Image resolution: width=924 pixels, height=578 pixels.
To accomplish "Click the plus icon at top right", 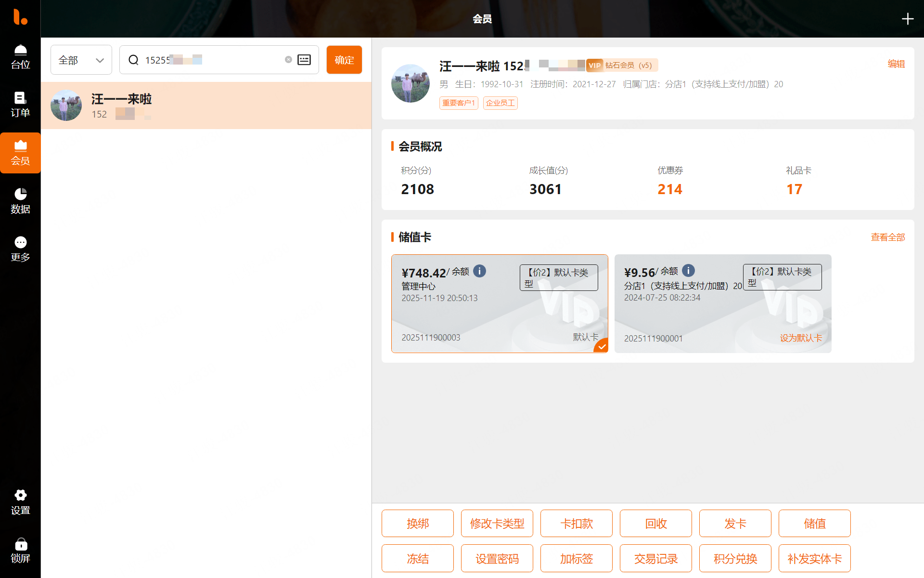I will [x=907, y=19].
